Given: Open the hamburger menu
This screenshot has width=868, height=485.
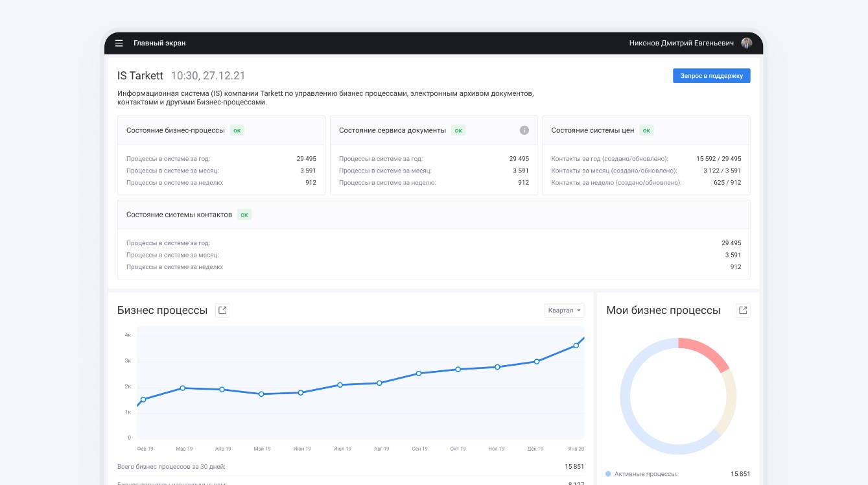Looking at the screenshot, I should (x=119, y=43).
